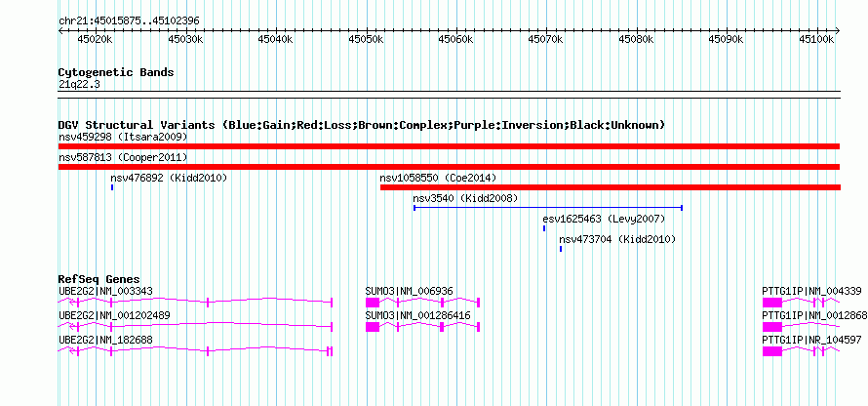The height and width of the screenshot is (406, 868).
Task: Click the UBE2G2 NM_001202489 transcript glyph
Action: pyautogui.click(x=195, y=326)
